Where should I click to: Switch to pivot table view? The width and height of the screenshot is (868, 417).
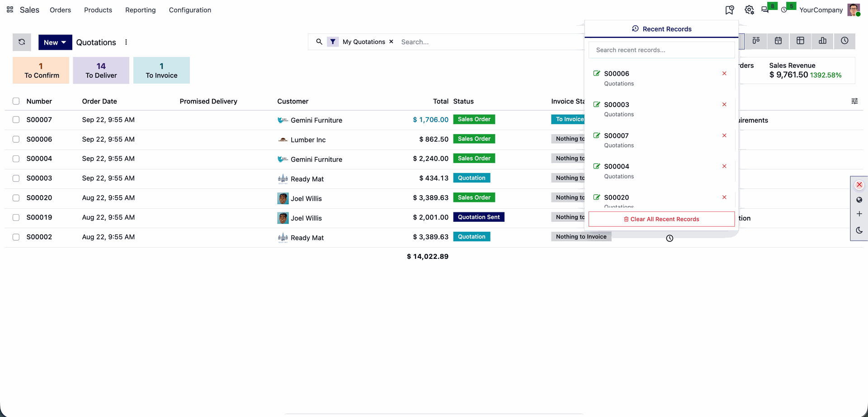coord(800,41)
